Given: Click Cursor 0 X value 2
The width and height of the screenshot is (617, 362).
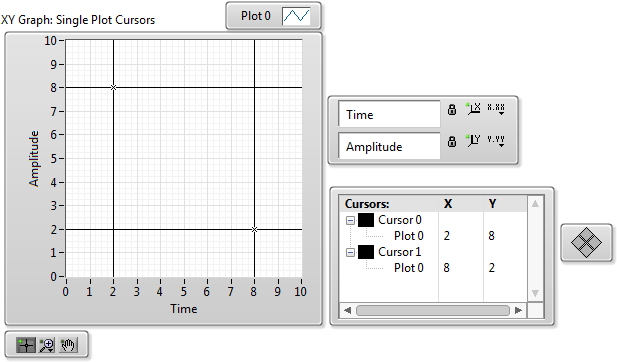Looking at the screenshot, I should point(447,236).
